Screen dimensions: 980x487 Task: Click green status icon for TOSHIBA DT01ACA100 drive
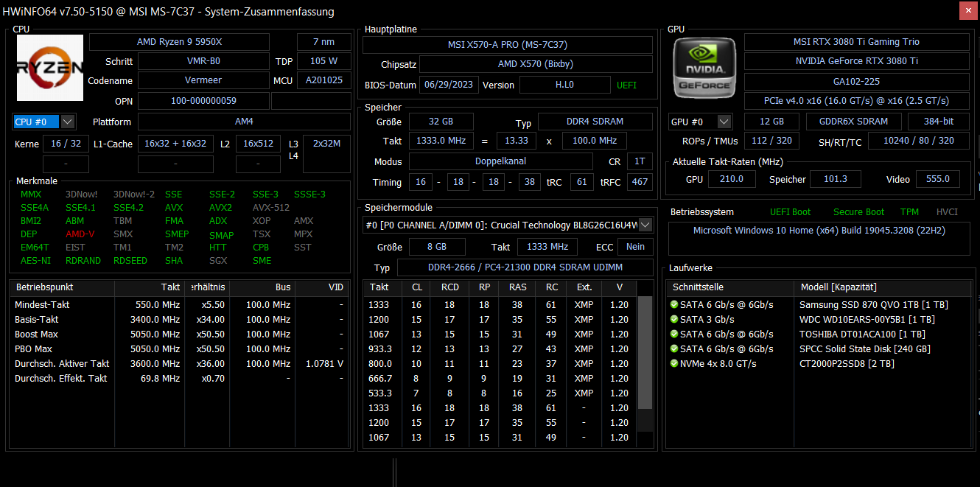673,334
